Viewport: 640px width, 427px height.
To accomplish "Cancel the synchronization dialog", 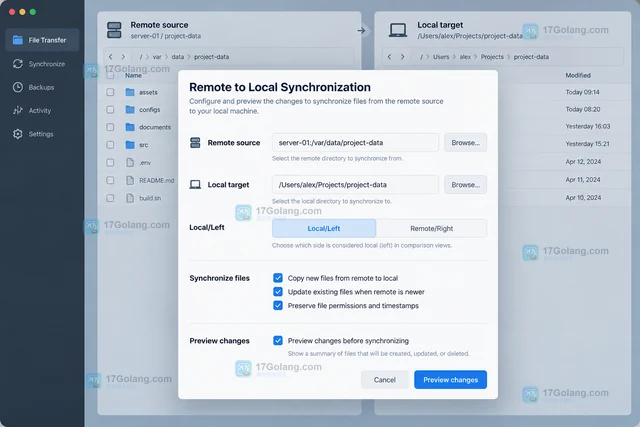I will pos(384,380).
